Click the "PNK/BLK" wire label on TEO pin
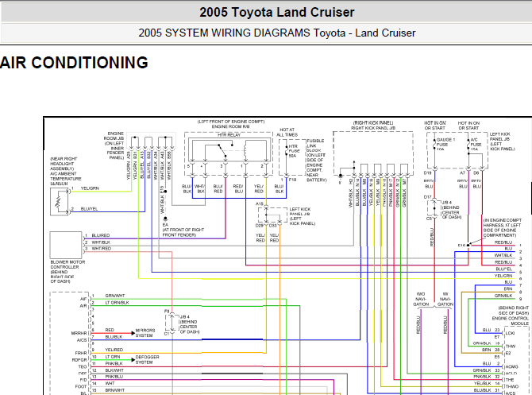532x395 pixels. (114, 363)
